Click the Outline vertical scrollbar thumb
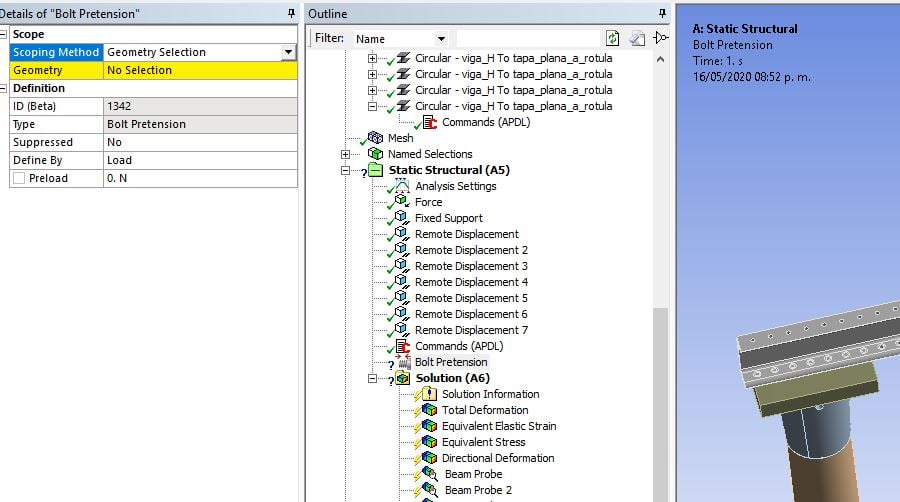The height and width of the screenshot is (502, 900). (x=661, y=404)
